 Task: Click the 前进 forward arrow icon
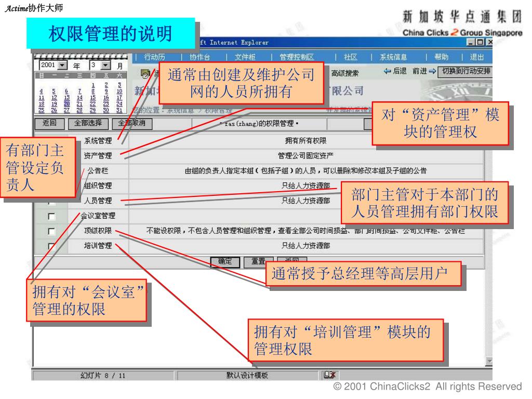tap(432, 71)
